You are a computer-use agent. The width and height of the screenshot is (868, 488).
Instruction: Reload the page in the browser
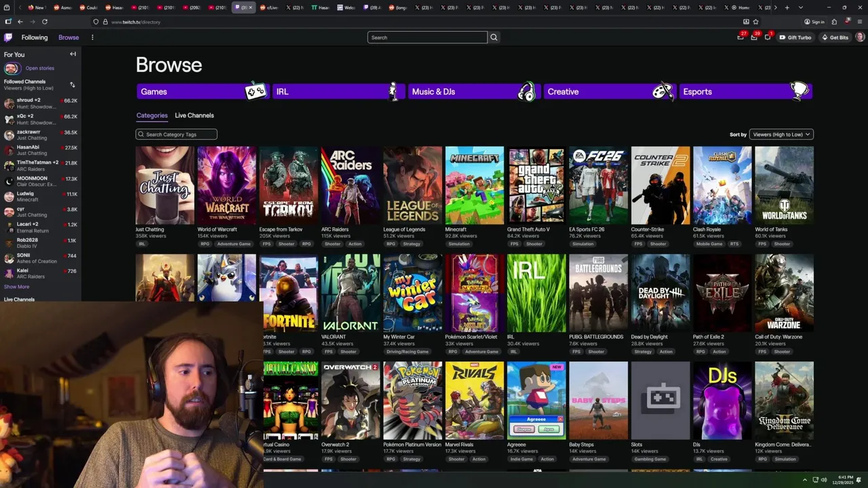pyautogui.click(x=45, y=22)
